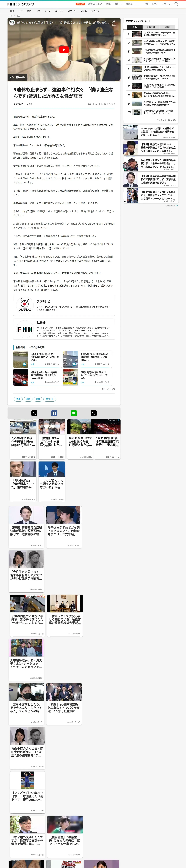Open 政治スクエア in the top menu
Image resolution: width=186 pixels, height=868 pixels.
coord(95,4)
